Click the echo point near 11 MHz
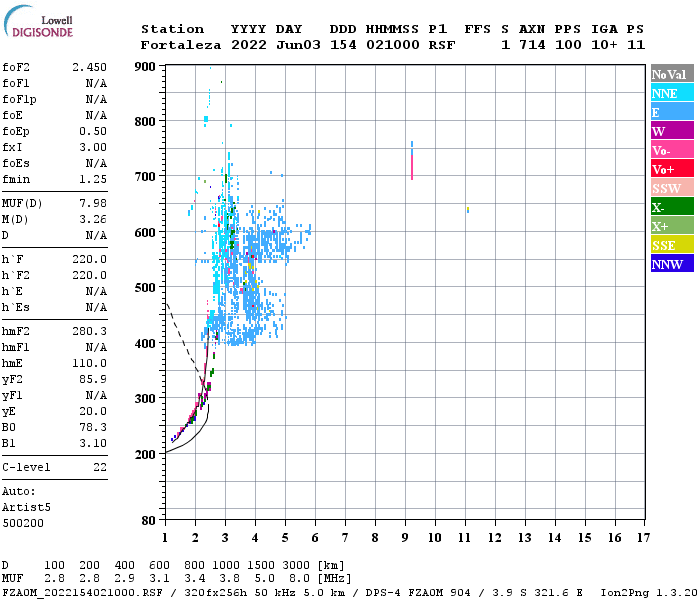700x600 pixels. tap(468, 210)
